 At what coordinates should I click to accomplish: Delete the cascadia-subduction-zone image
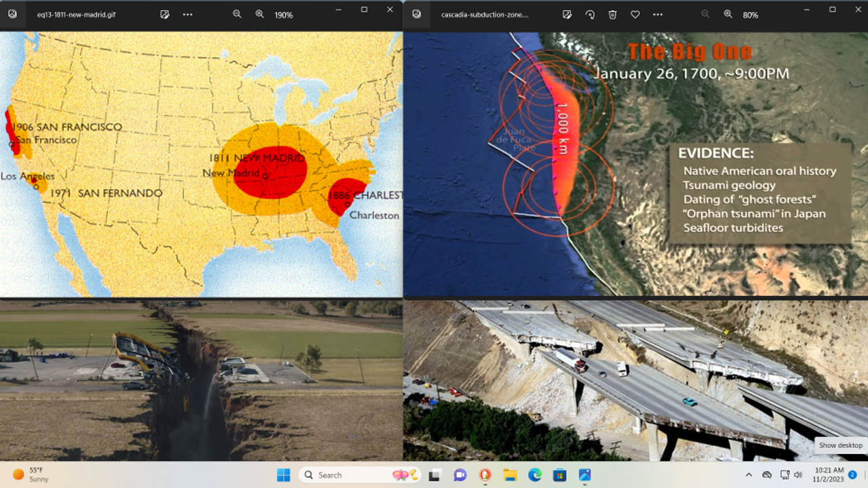[x=612, y=14]
